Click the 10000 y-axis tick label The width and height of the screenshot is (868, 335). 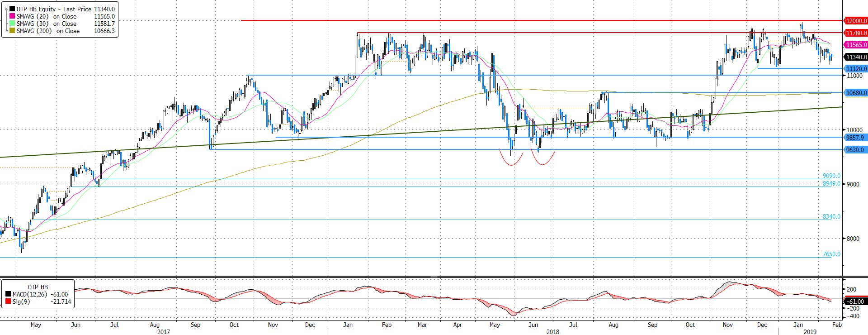(854, 130)
